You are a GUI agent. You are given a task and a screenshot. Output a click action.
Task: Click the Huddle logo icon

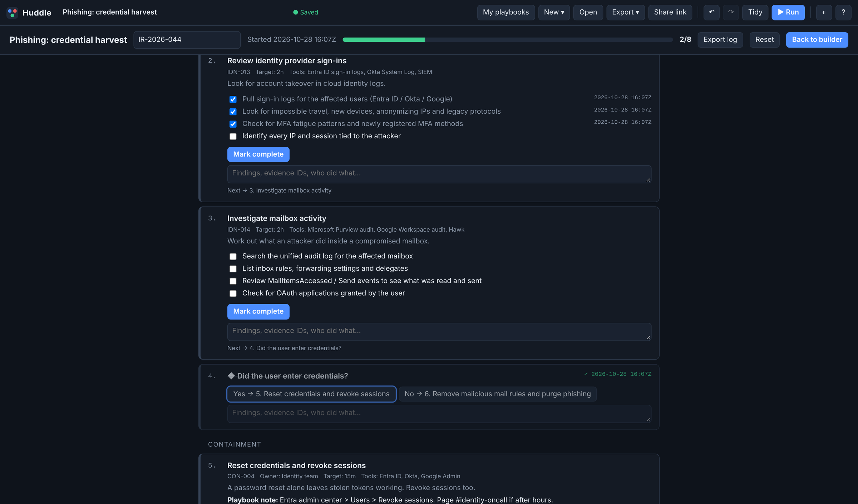point(12,13)
